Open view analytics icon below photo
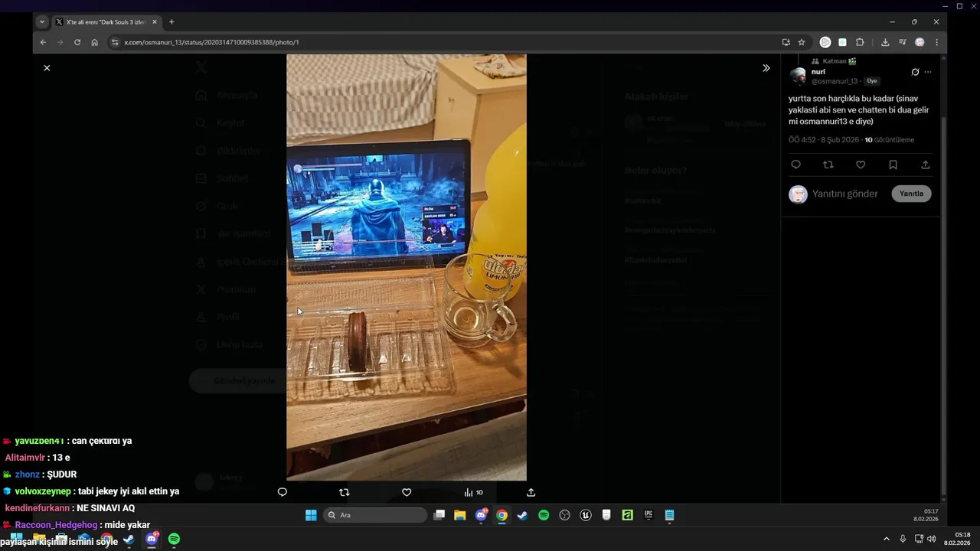 point(473,492)
